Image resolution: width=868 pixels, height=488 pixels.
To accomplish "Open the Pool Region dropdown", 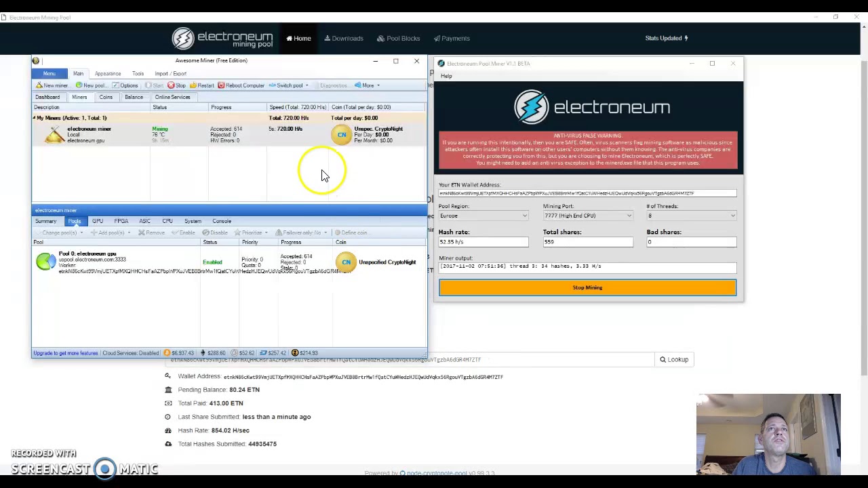I will (x=483, y=216).
